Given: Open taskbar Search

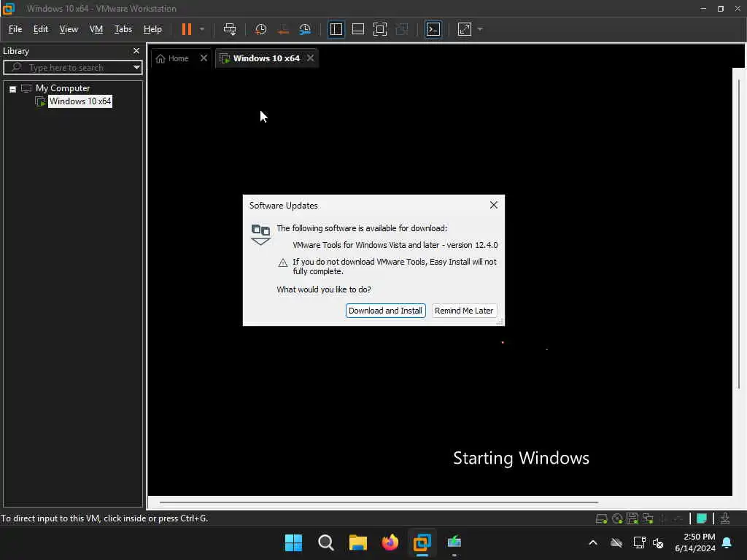Looking at the screenshot, I should pyautogui.click(x=326, y=542).
